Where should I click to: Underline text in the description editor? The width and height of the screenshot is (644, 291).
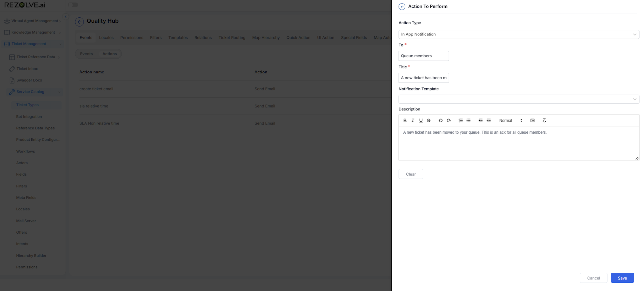pos(421,120)
